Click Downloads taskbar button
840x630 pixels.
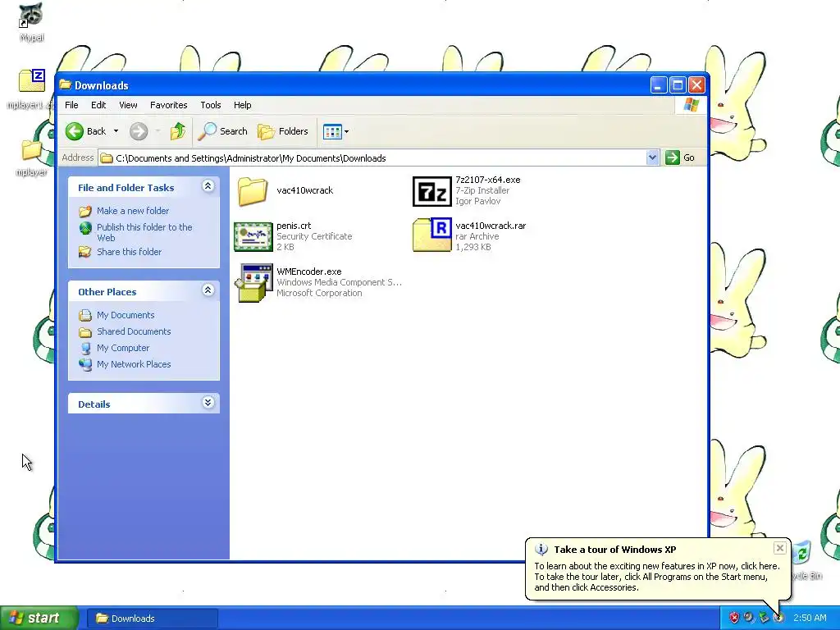pyautogui.click(x=152, y=619)
